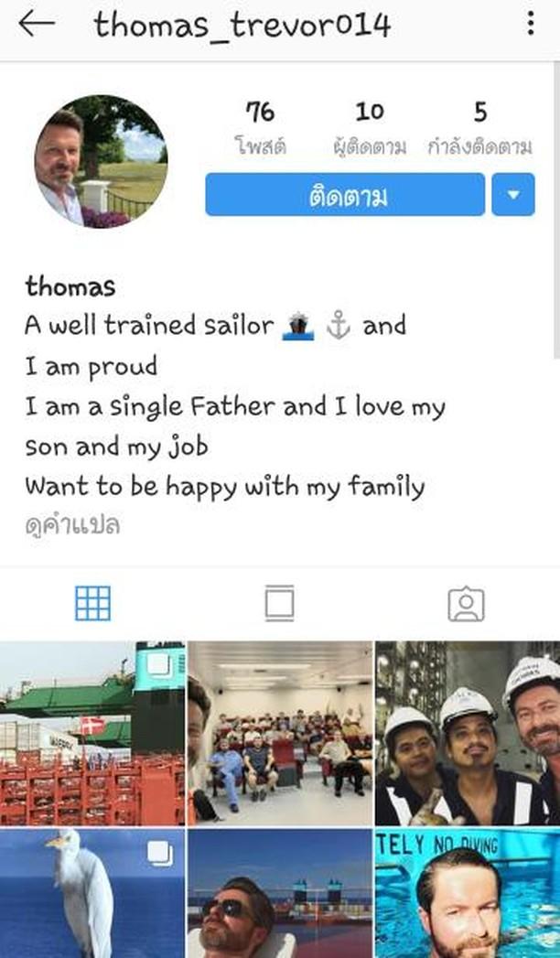Image resolution: width=560 pixels, height=958 pixels.
Task: Tap the blue ติดตาม follow button
Action: 345,195
